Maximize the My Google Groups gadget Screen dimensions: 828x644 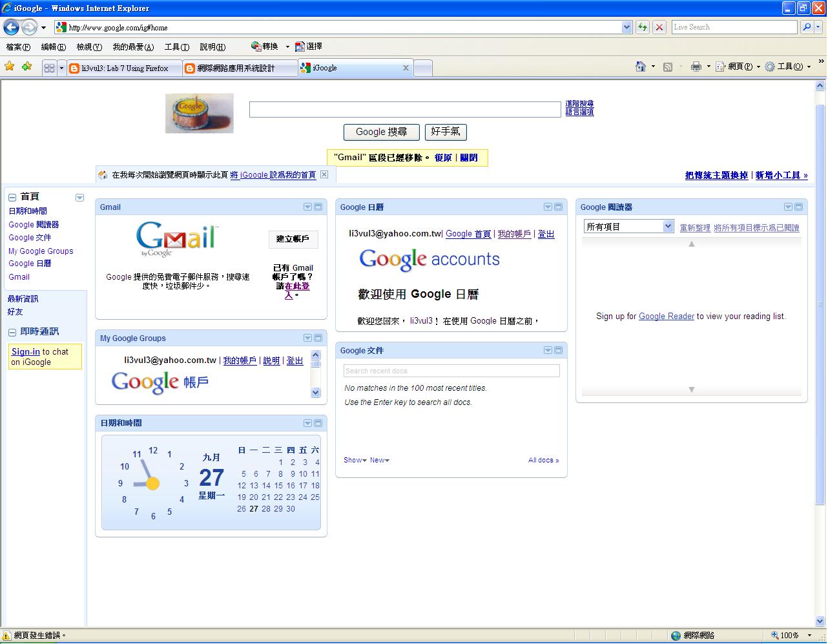click(318, 338)
